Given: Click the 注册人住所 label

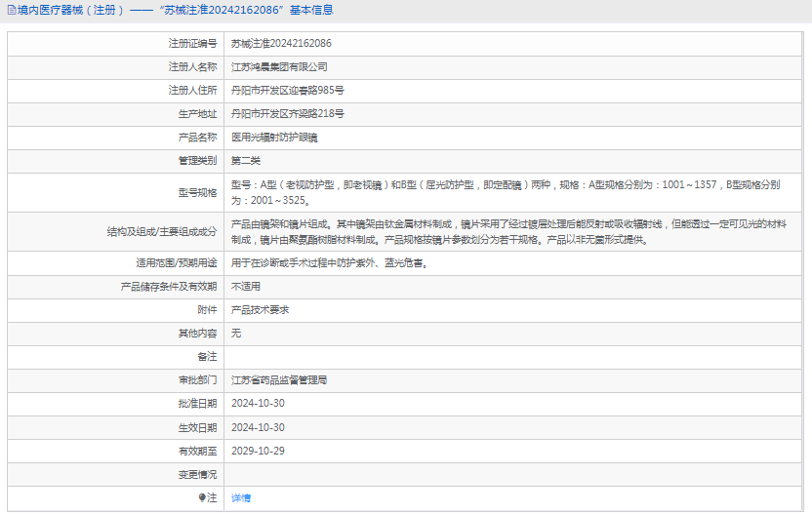Looking at the screenshot, I should [192, 90].
